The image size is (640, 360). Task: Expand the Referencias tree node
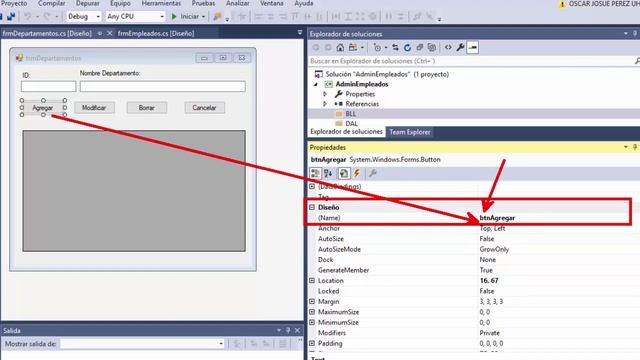[325, 104]
